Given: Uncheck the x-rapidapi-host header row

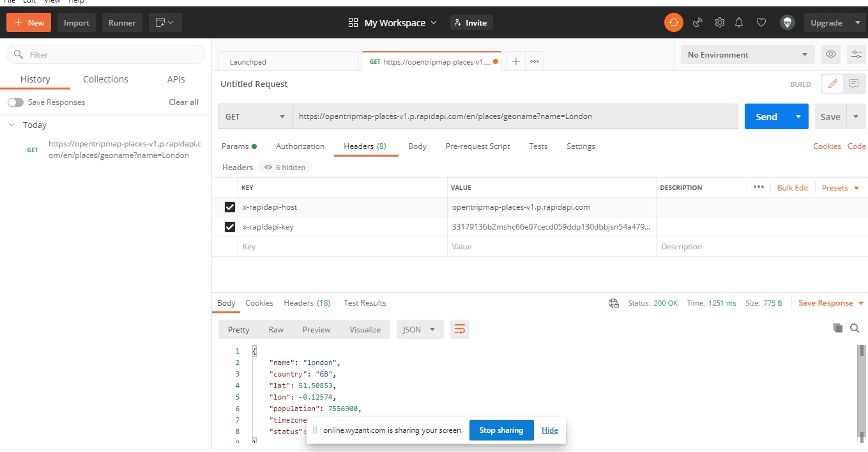Looking at the screenshot, I should (230, 207).
